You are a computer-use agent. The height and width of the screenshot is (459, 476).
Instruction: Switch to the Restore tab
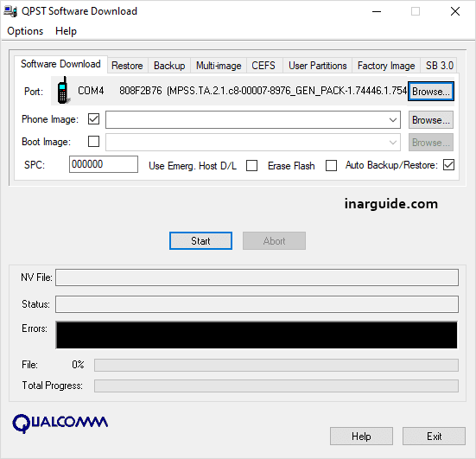click(127, 66)
